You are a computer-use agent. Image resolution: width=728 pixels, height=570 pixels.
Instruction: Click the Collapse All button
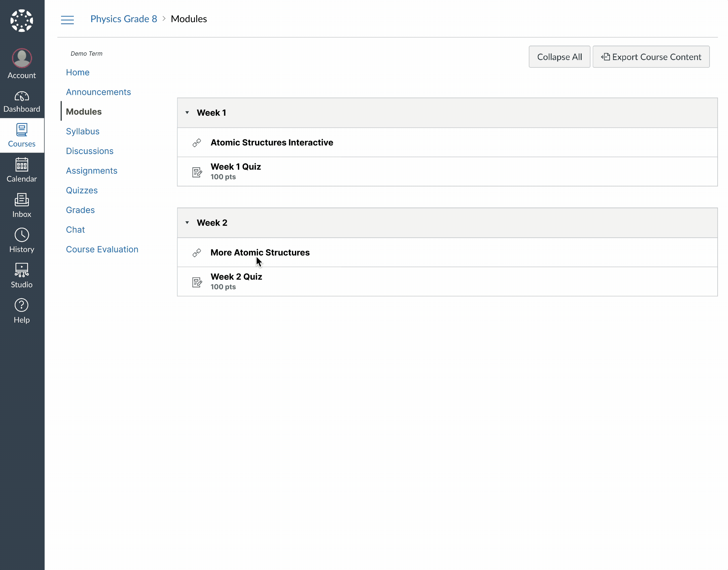(x=559, y=57)
